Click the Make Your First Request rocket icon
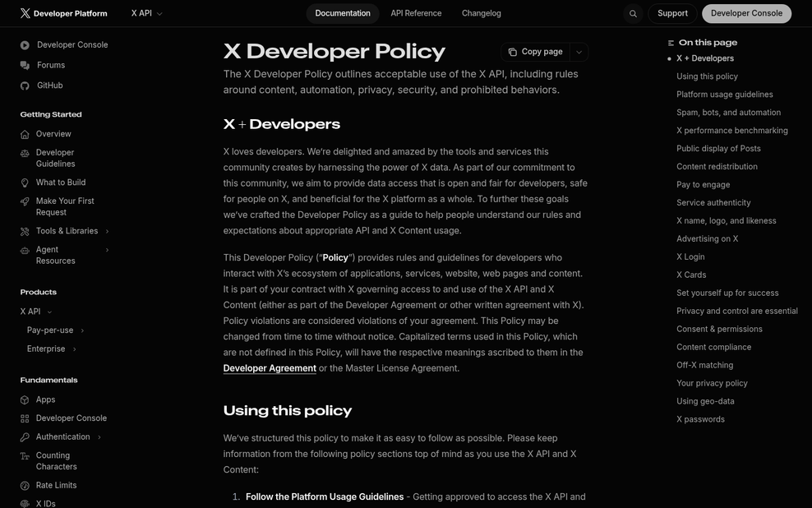Viewport: 812px width, 508px height. tap(25, 201)
